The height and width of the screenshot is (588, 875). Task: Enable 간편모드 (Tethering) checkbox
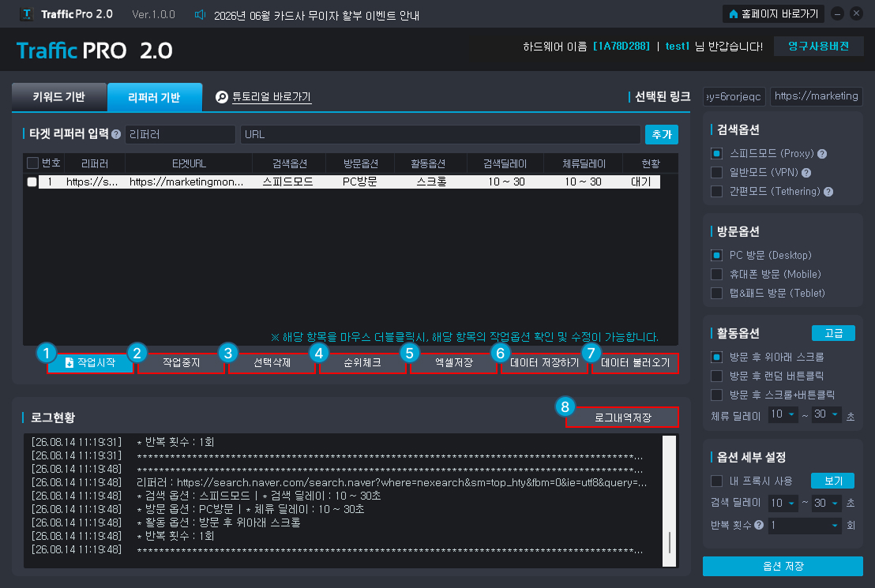[716, 191]
